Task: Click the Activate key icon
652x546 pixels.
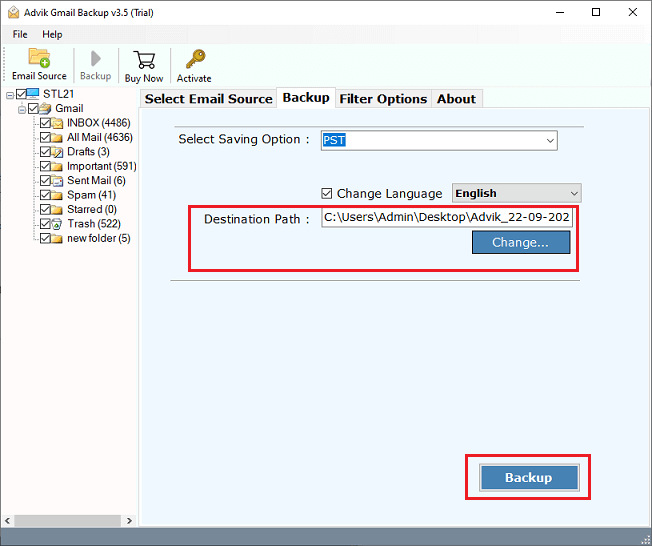Action: [x=195, y=59]
